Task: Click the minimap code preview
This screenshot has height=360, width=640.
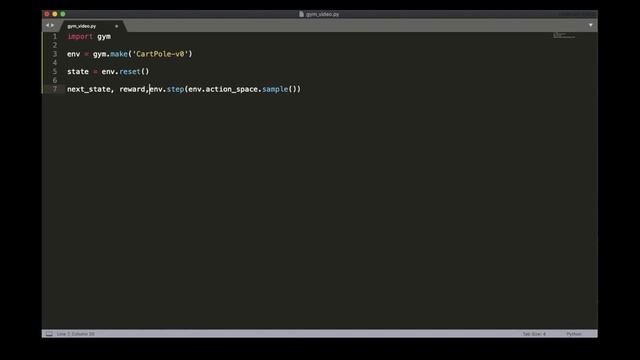Action: pyautogui.click(x=564, y=36)
